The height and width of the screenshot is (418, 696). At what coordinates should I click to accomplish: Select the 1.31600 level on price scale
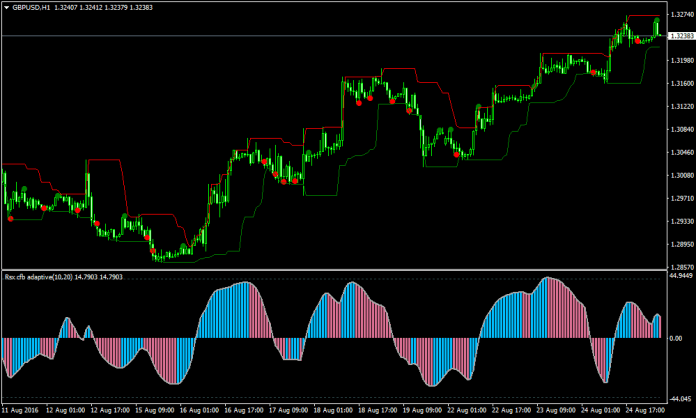(x=681, y=83)
